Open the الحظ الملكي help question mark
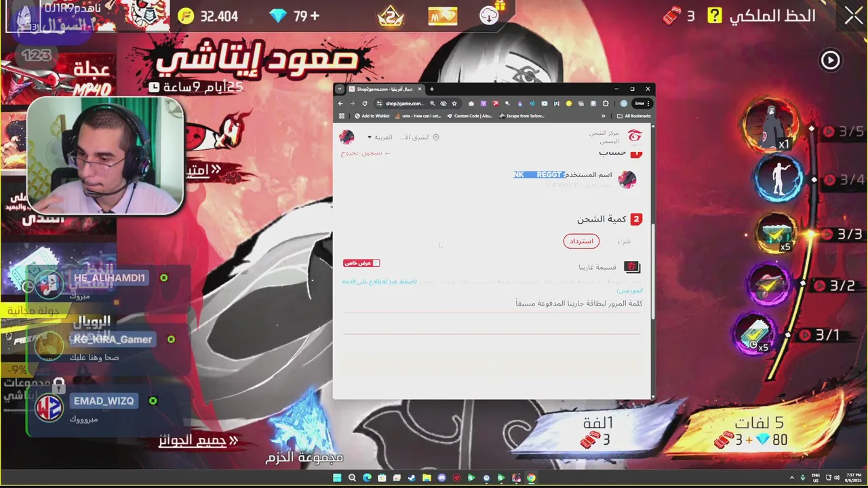 coord(715,16)
